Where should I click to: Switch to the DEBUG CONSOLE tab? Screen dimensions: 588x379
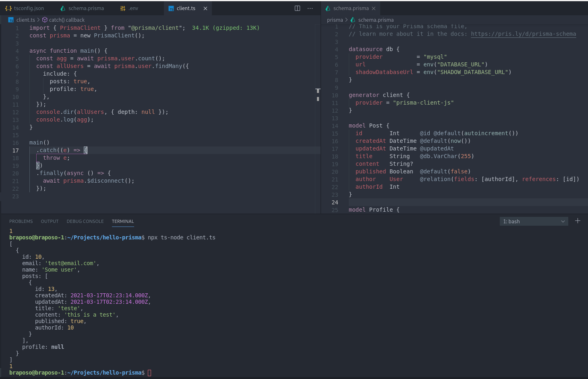pyautogui.click(x=85, y=221)
